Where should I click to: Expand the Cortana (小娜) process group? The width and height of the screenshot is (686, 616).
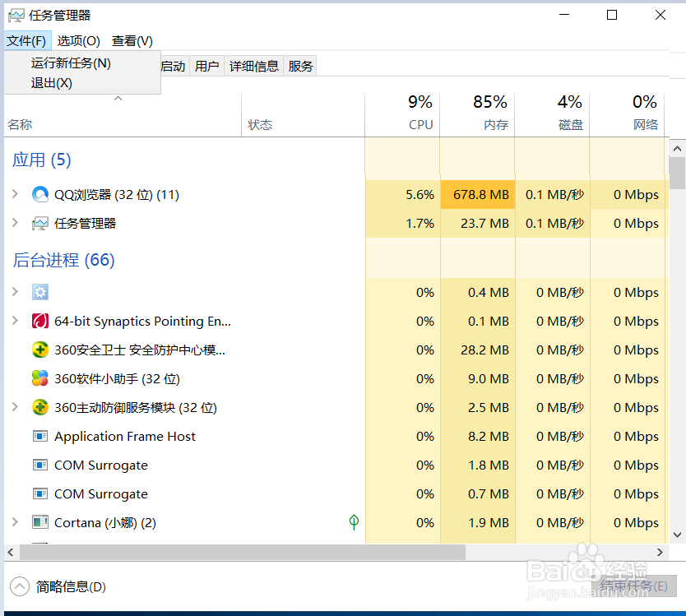point(16,522)
